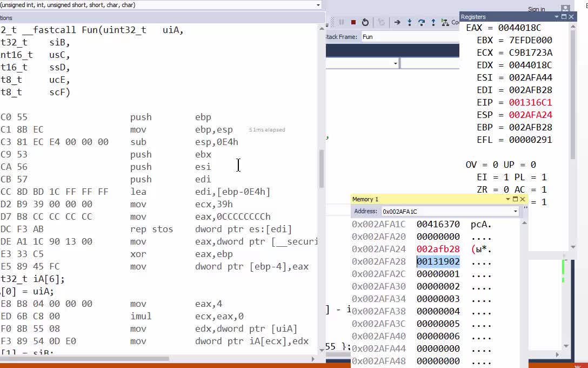The image size is (588, 368).
Task: Click Registers window scroll up arrow
Action: click(573, 27)
